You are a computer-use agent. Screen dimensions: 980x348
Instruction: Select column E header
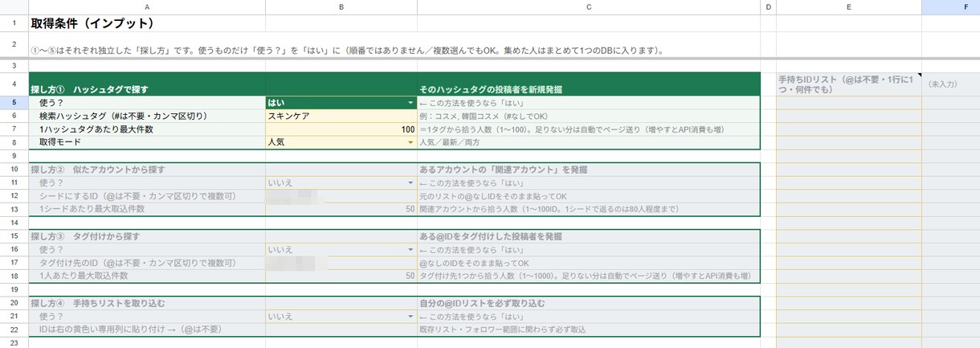click(x=849, y=7)
